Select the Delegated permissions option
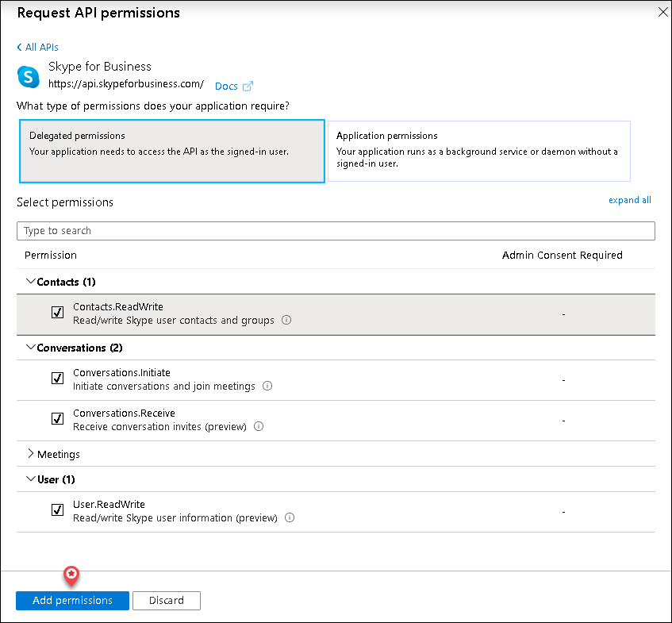 click(x=171, y=151)
